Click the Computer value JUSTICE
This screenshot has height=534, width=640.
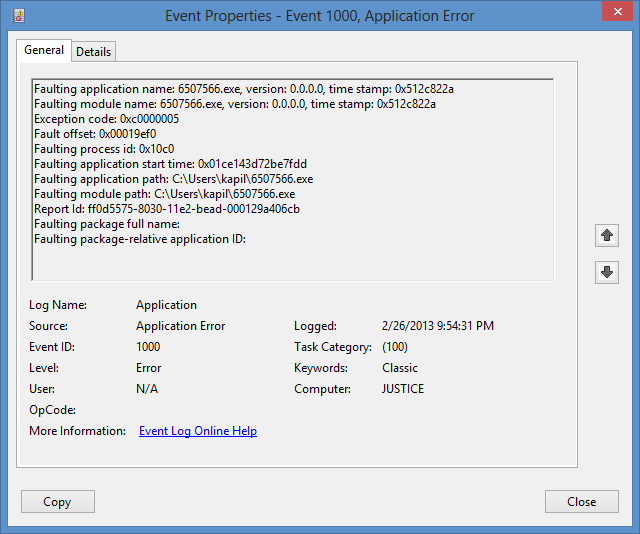[403, 389]
